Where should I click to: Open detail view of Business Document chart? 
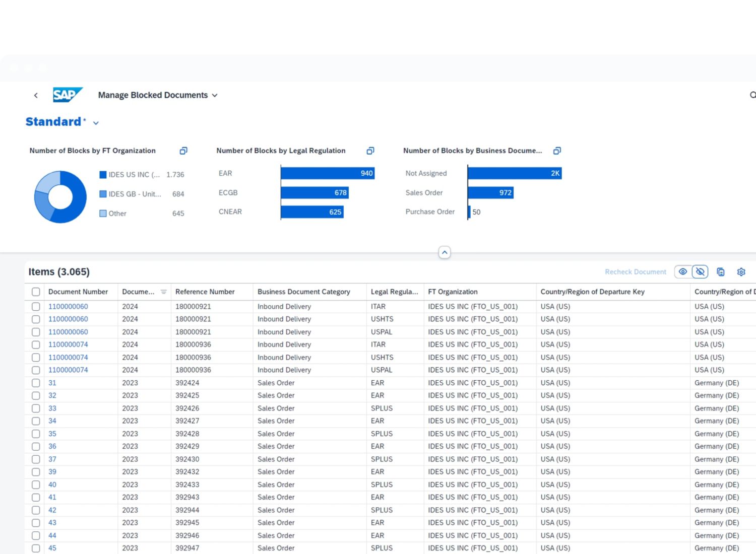point(557,151)
